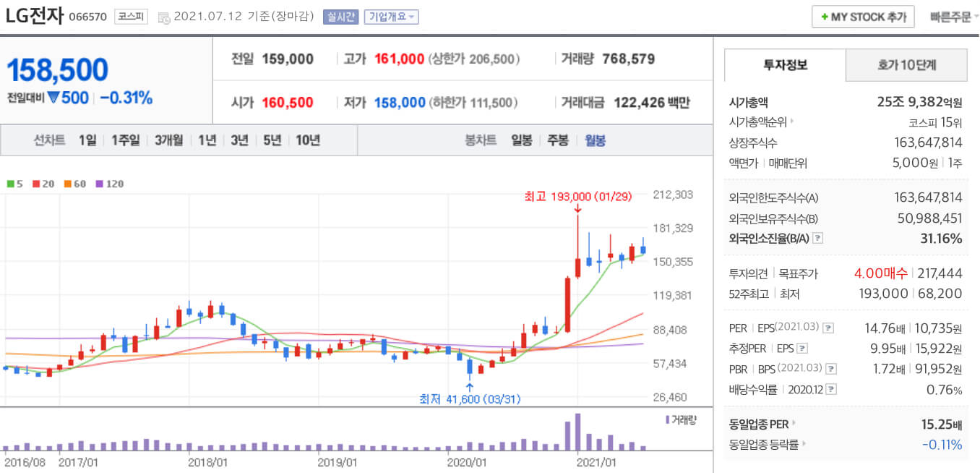Click the 거래량 purple legend marker

click(x=666, y=419)
